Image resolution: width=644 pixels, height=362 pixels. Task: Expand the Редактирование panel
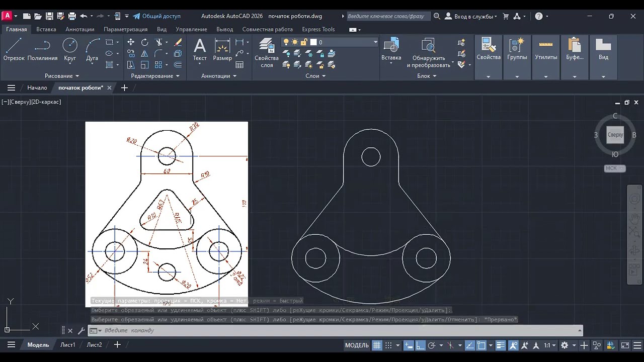[x=155, y=76]
